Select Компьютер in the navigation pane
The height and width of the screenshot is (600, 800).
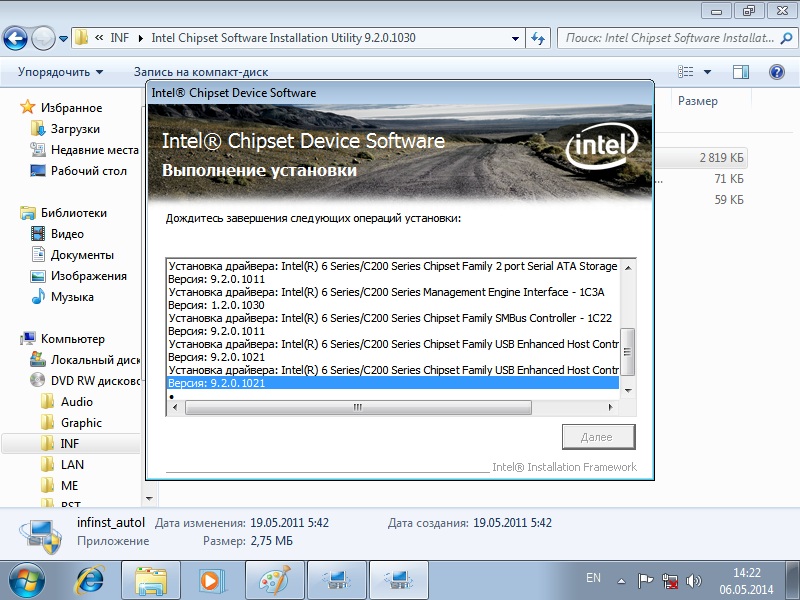72,339
